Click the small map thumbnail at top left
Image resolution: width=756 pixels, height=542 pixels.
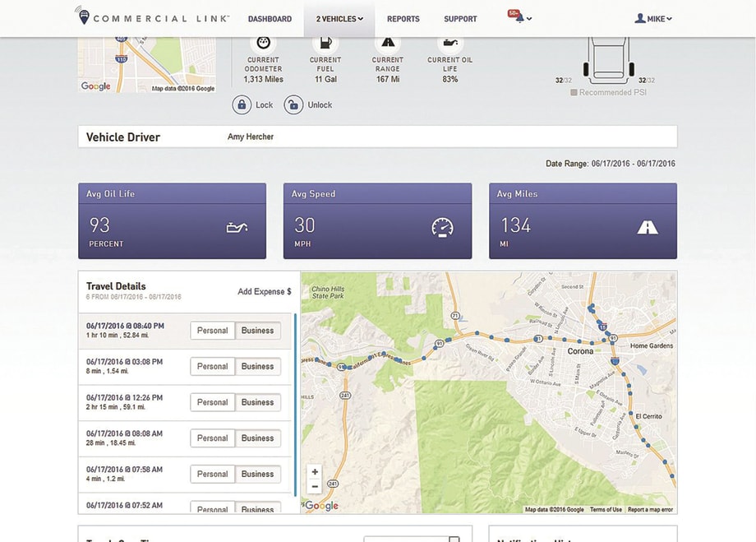coord(147,65)
